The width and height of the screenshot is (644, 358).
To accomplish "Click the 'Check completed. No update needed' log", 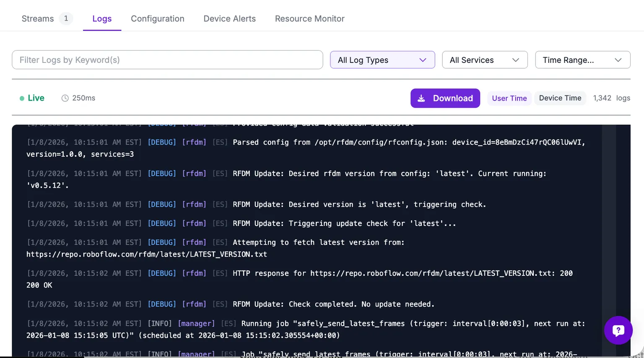I will (x=231, y=304).
